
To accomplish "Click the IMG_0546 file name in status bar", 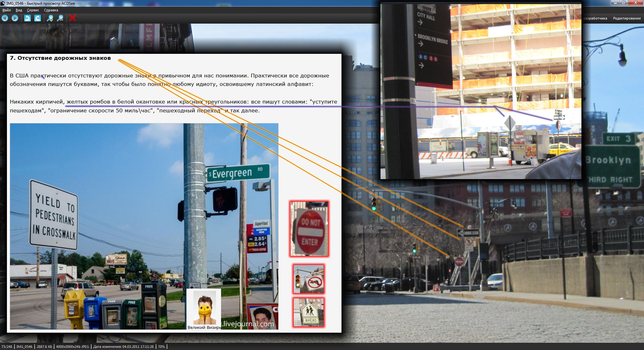I will [x=24, y=347].
